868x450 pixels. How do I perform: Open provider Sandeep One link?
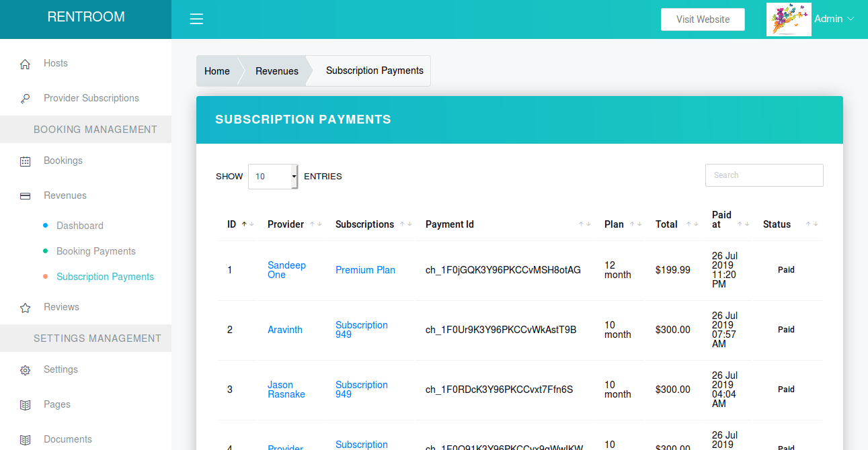point(286,270)
